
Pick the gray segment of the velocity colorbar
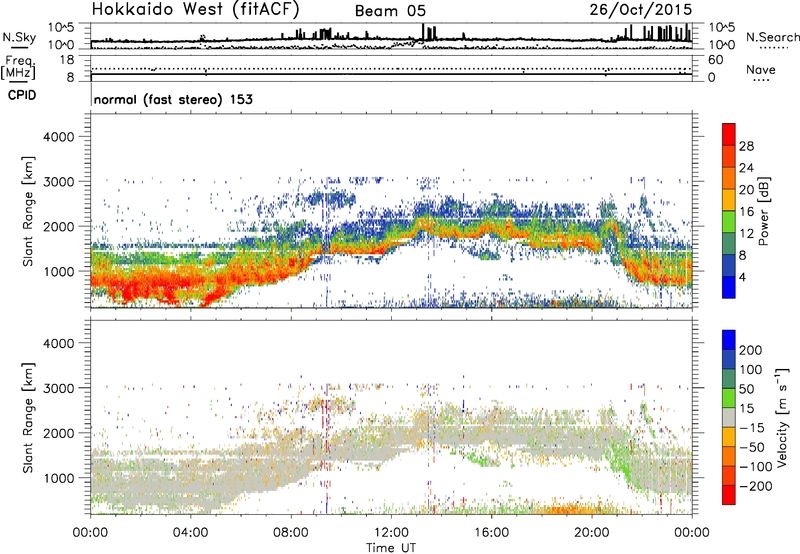pyautogui.click(x=729, y=418)
